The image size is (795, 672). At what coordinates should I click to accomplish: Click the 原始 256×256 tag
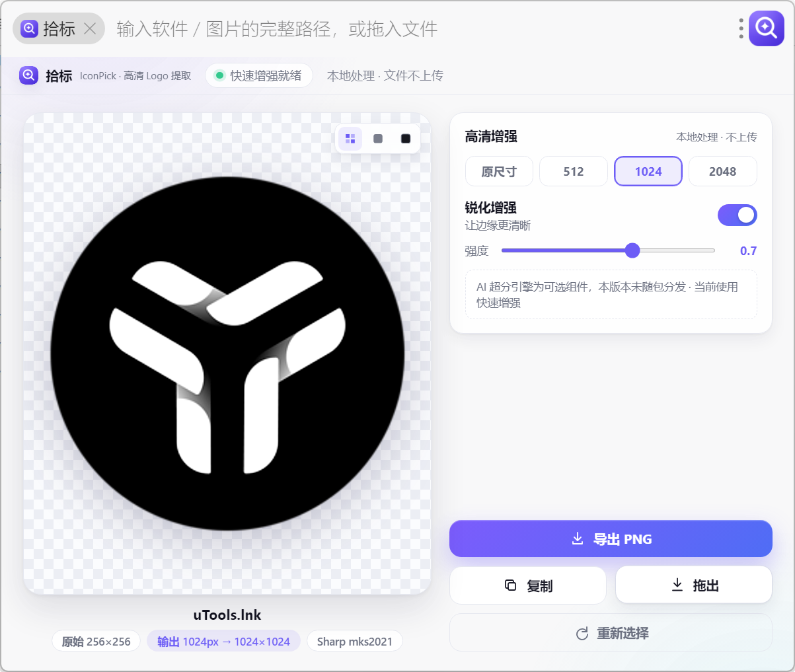pos(96,641)
